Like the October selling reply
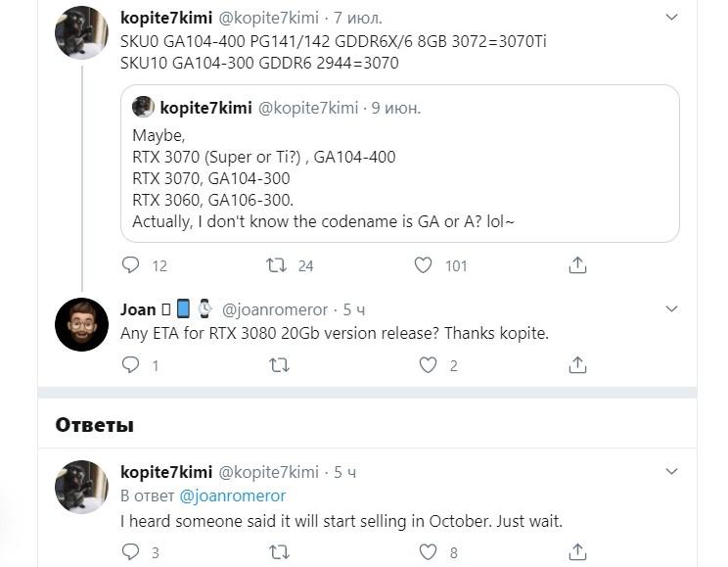728x567 pixels. click(428, 552)
